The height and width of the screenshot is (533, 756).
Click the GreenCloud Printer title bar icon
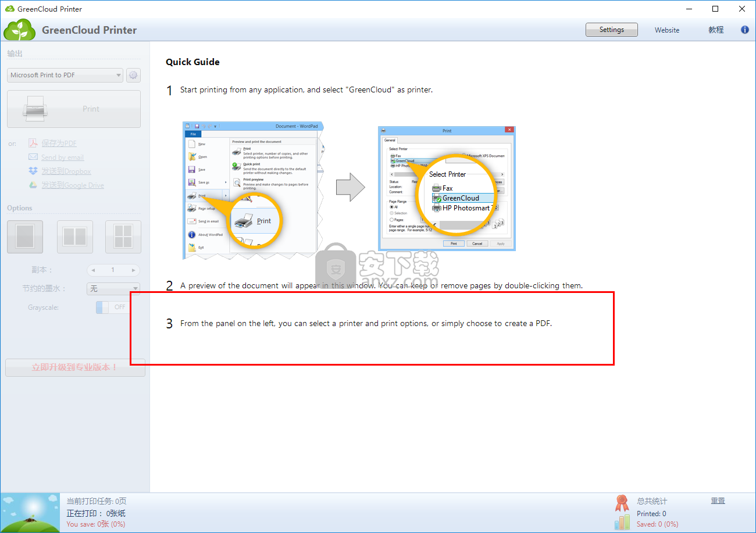(x=9, y=9)
